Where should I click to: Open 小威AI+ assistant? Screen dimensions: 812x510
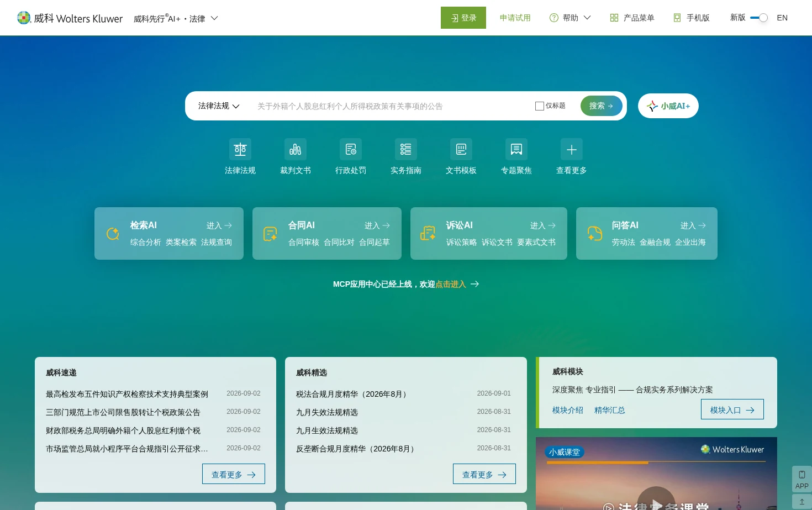668,106
